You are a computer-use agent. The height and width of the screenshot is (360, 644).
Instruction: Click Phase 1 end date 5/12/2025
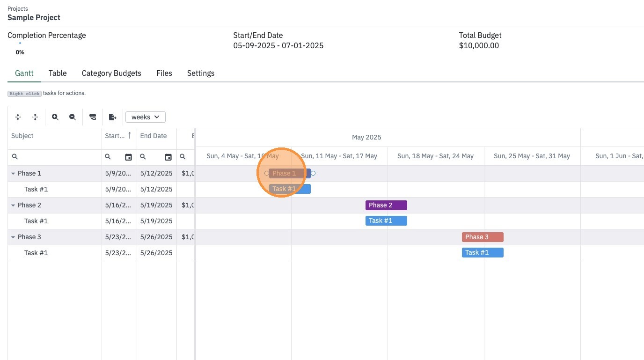coord(156,173)
